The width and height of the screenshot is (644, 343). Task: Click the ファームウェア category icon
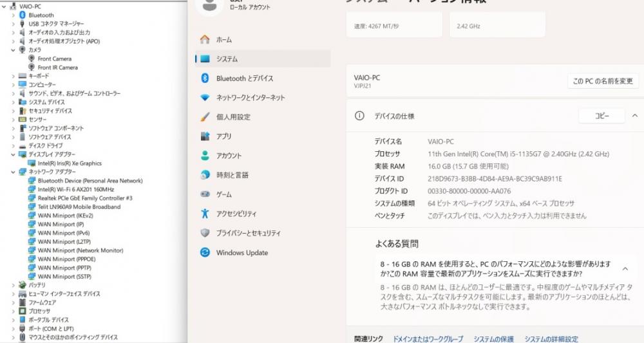coord(23,302)
